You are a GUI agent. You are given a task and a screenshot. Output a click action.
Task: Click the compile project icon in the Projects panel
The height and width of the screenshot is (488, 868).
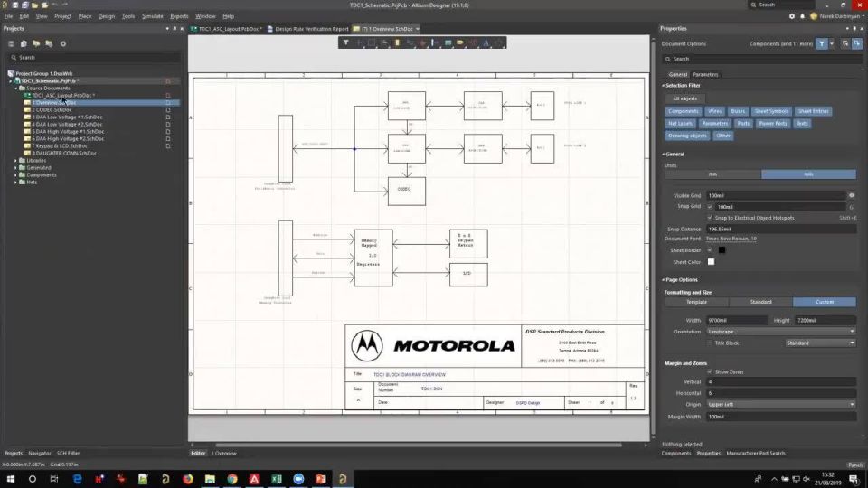(x=24, y=43)
